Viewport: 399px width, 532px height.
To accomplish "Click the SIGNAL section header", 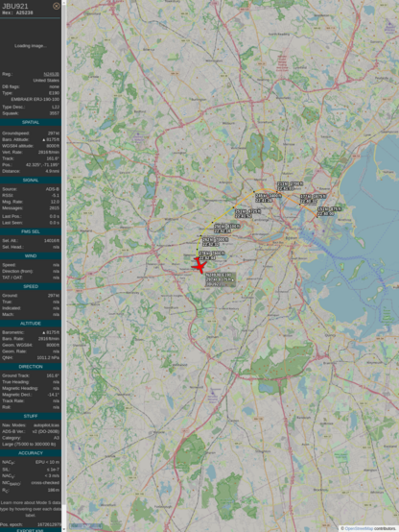I will pyautogui.click(x=31, y=181).
